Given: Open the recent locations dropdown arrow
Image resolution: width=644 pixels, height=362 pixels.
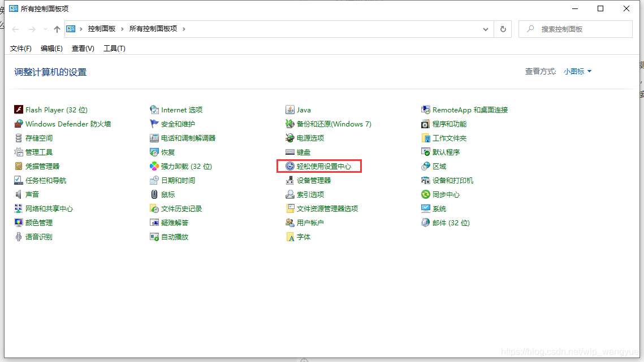Looking at the screenshot, I should pyautogui.click(x=45, y=29).
